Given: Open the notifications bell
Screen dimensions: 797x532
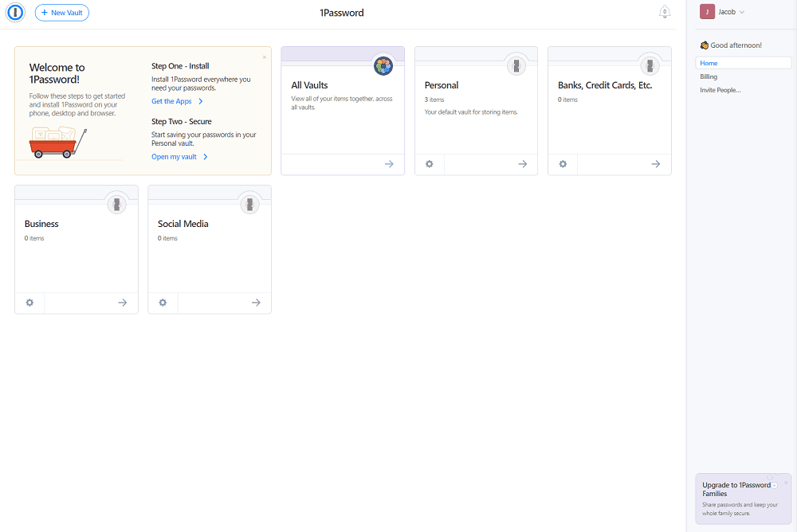Looking at the screenshot, I should tap(665, 12).
